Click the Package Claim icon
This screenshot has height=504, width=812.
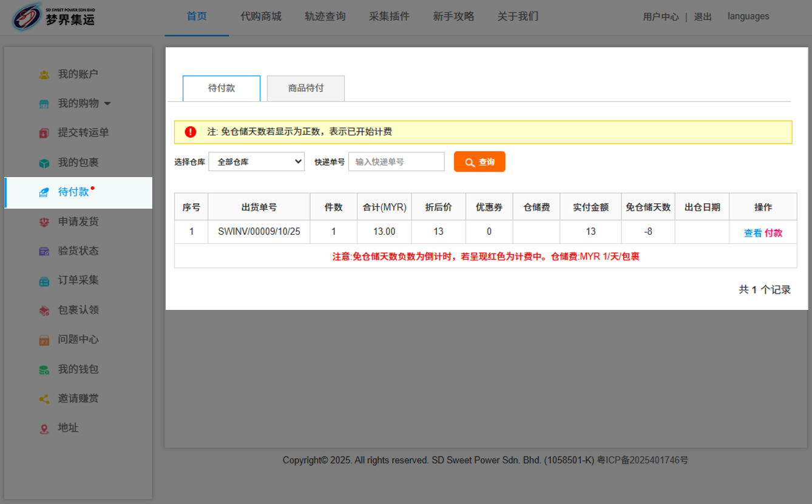point(44,311)
